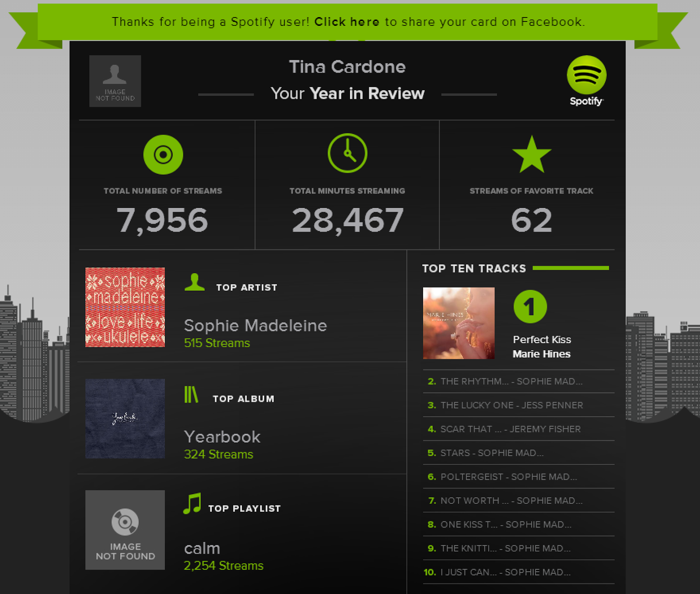Select track 9 The Knitti...
This screenshot has width=700, height=594.
[x=518, y=548]
